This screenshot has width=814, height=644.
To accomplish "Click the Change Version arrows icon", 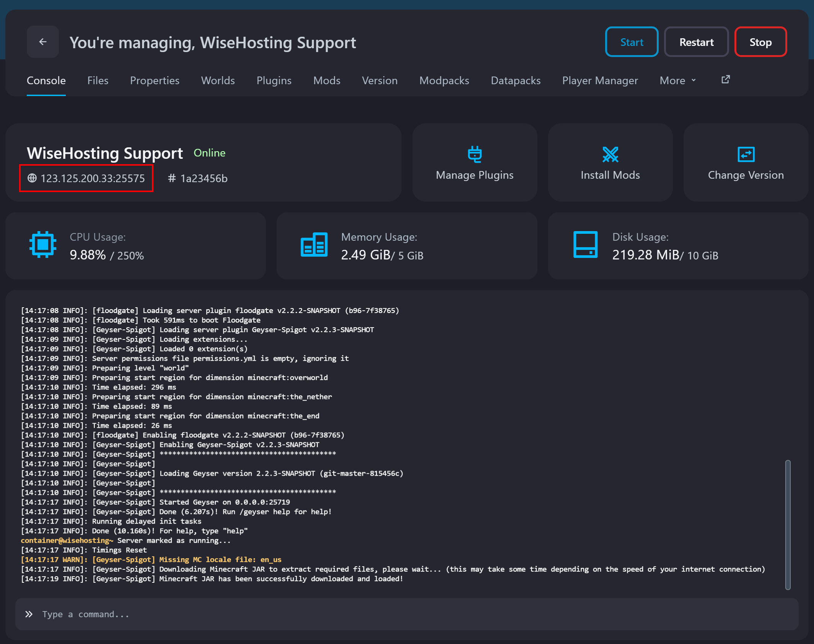I will click(x=746, y=155).
